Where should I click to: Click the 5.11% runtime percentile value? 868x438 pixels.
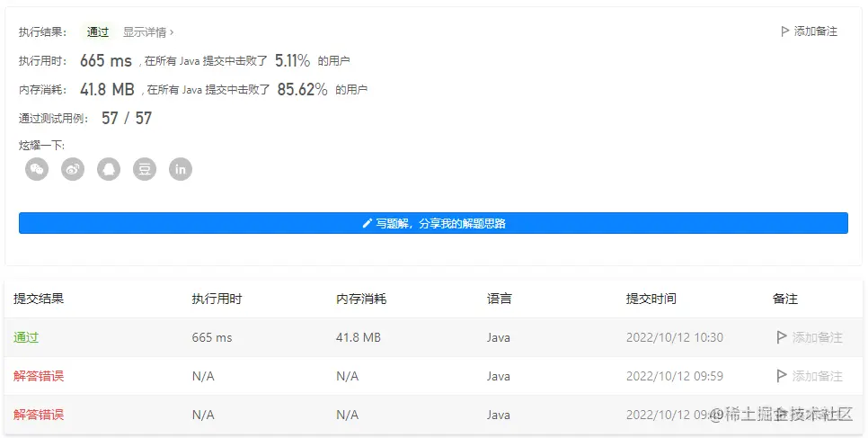point(292,60)
